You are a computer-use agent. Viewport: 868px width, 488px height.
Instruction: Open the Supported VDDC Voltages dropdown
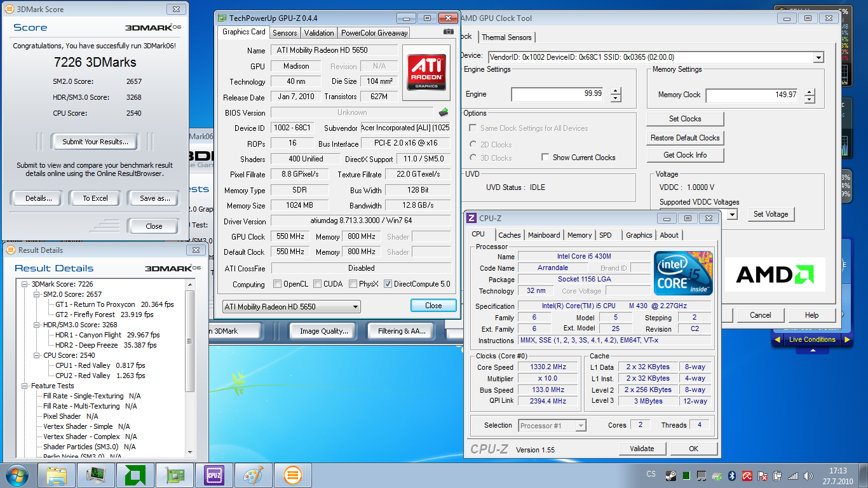[x=731, y=214]
